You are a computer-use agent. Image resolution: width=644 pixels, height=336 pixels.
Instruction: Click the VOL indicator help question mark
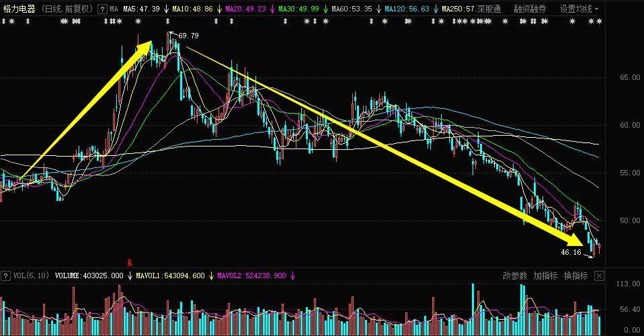pos(5,276)
